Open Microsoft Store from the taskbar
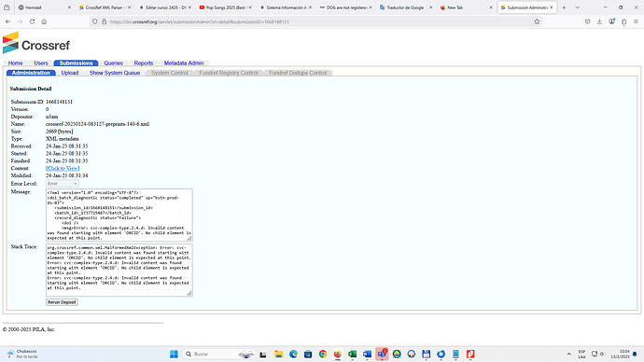 pos(308,354)
